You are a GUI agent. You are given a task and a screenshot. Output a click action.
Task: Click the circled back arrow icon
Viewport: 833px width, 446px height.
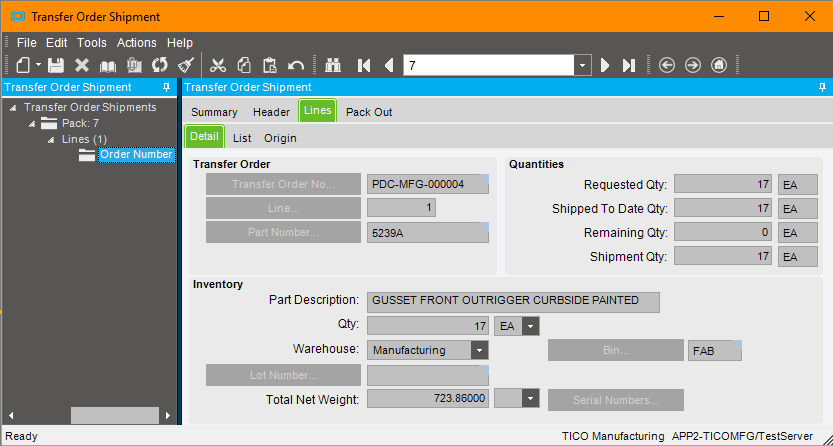pyautogui.click(x=667, y=65)
